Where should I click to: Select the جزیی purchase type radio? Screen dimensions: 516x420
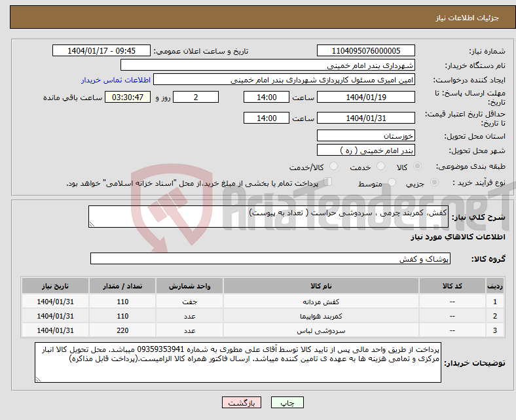434,182
